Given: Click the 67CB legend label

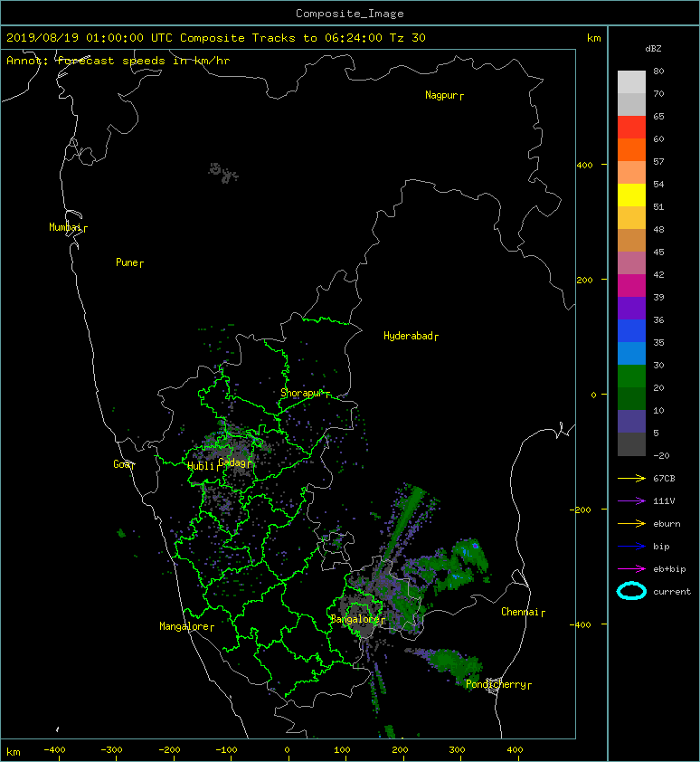Looking at the screenshot, I should tap(664, 478).
